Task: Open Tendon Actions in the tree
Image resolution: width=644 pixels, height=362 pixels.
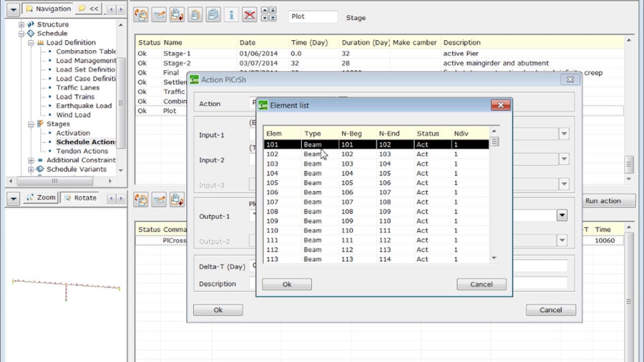Action: [x=82, y=151]
